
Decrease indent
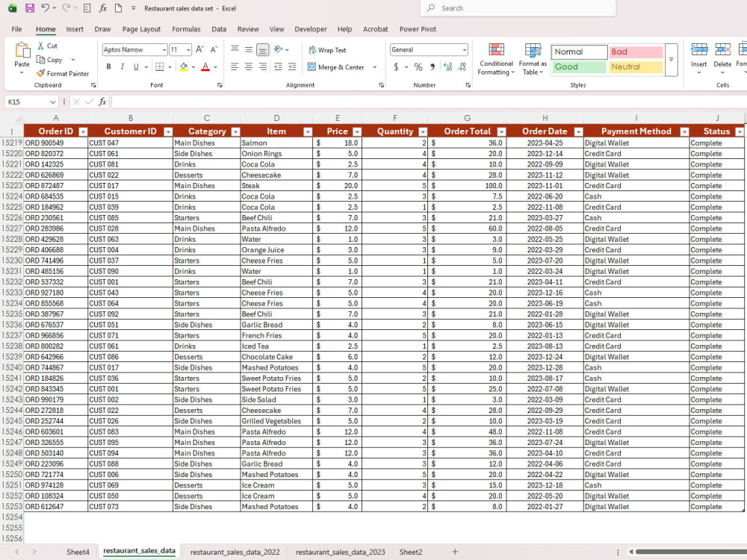(278, 66)
